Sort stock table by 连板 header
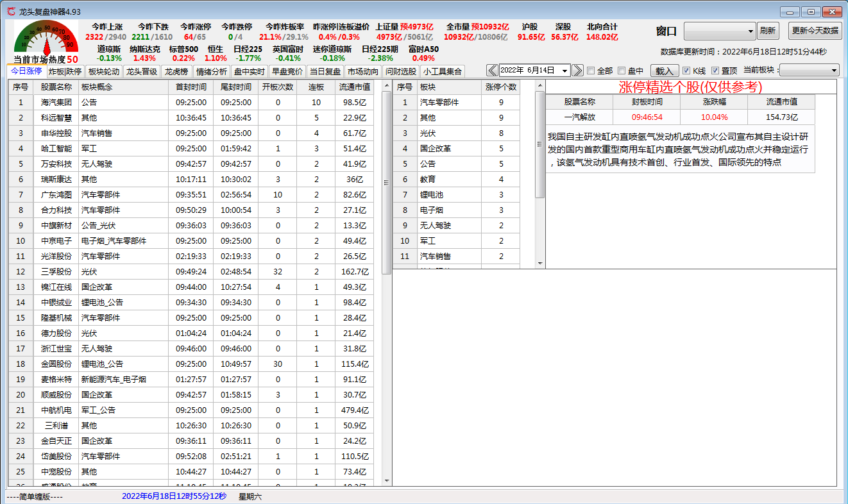Image resolution: width=848 pixels, height=504 pixels. (316, 87)
